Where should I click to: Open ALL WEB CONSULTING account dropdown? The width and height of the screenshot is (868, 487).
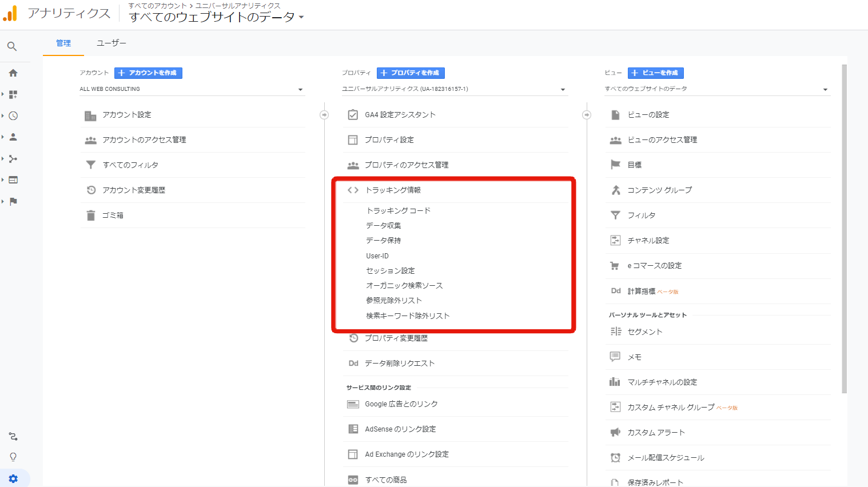pos(192,89)
